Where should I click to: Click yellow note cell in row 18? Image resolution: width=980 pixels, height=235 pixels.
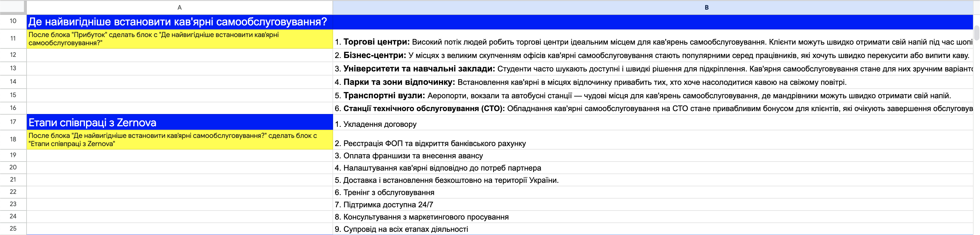coord(180,140)
